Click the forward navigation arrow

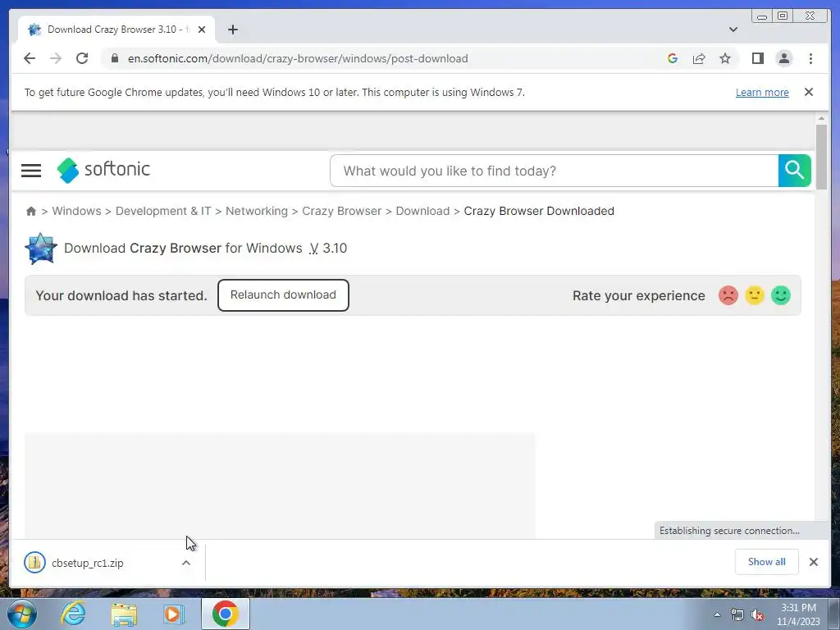click(56, 58)
